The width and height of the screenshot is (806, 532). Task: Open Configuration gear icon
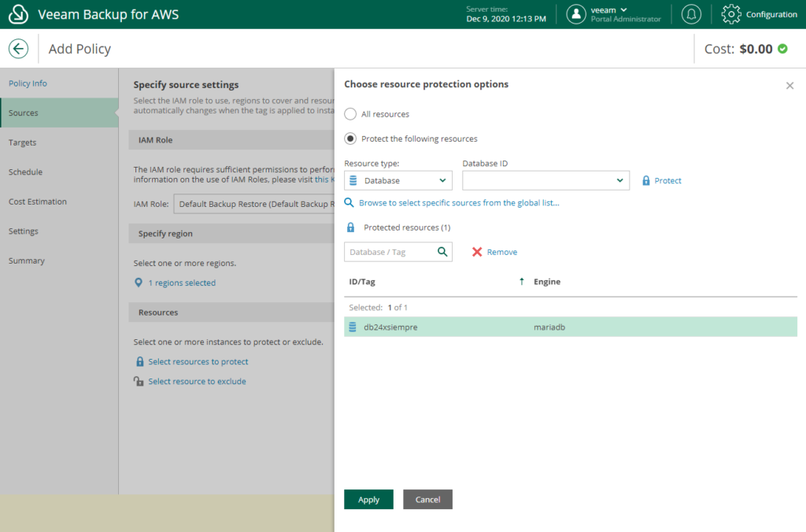click(731, 14)
